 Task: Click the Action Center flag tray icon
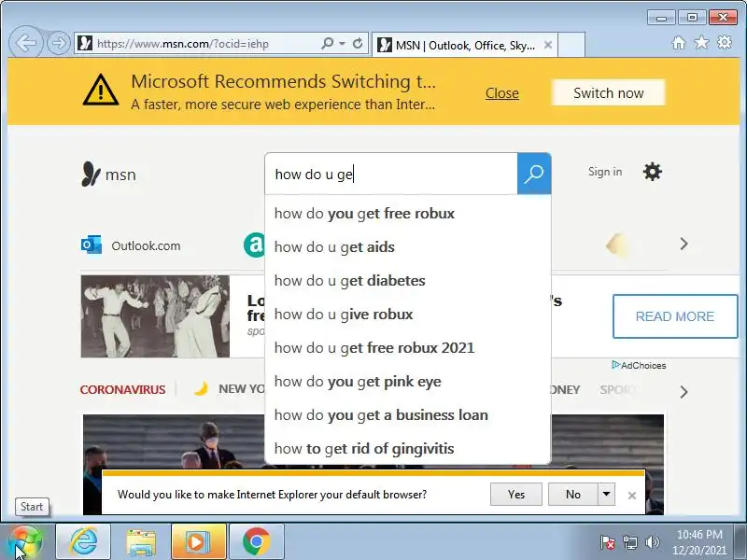pyautogui.click(x=608, y=542)
